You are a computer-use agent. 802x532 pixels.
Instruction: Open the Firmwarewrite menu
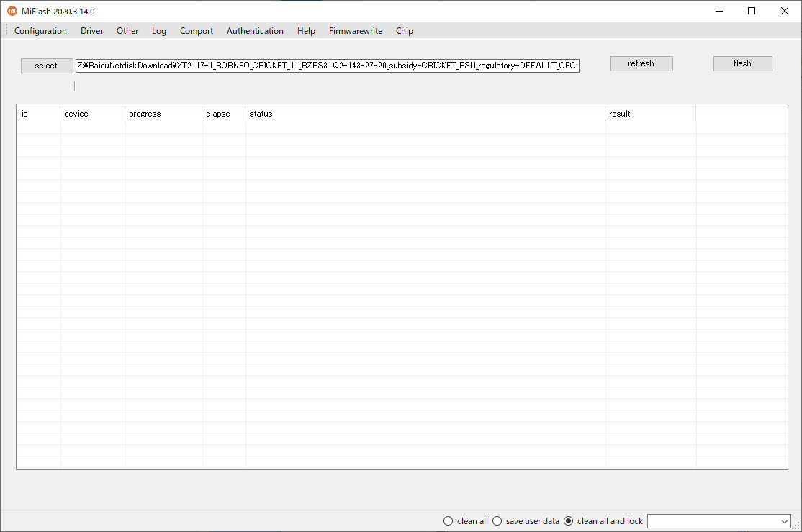[x=356, y=31]
